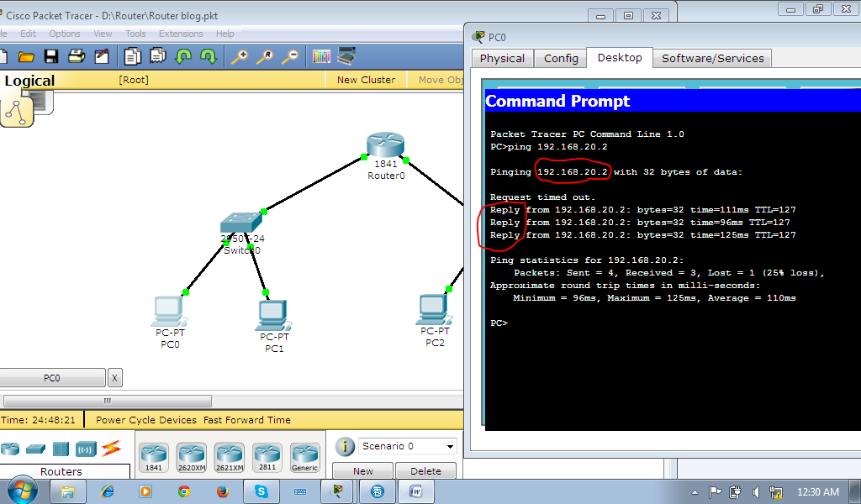
Task: Switch to the physical workspace icon behind Logical
Action: pos(41,102)
